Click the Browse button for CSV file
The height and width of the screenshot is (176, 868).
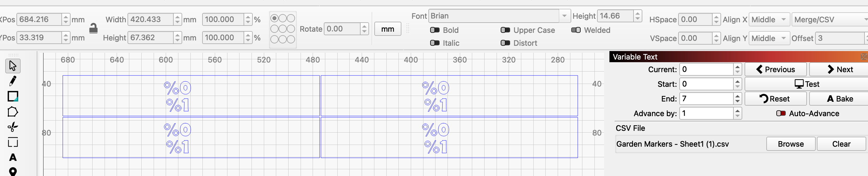790,144
